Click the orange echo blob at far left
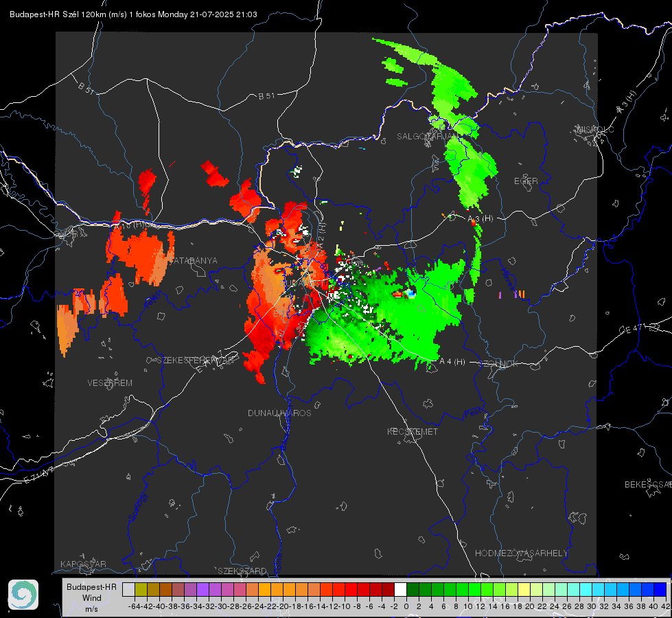Screen dimensions: 672x618 click(67, 329)
